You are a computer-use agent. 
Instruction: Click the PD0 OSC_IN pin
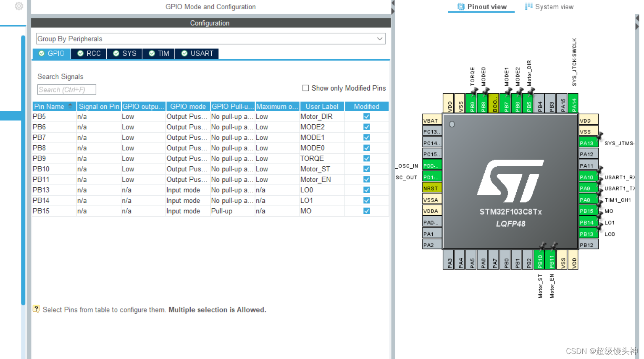432,166
